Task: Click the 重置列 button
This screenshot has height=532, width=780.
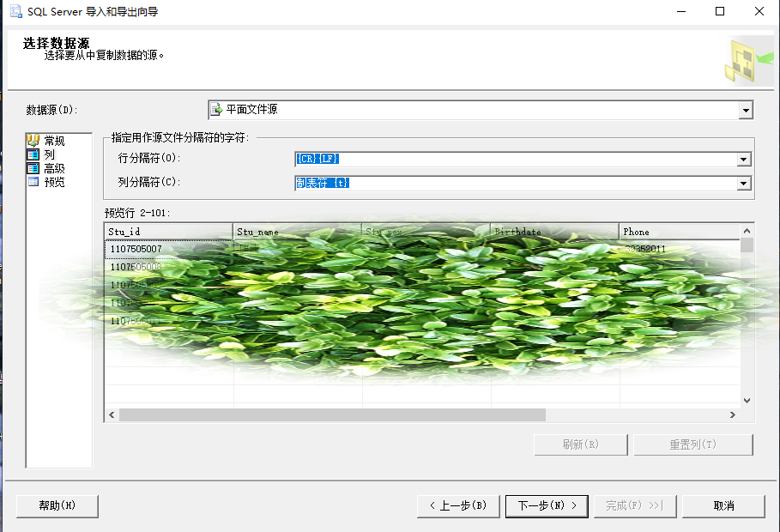Action: tap(692, 444)
